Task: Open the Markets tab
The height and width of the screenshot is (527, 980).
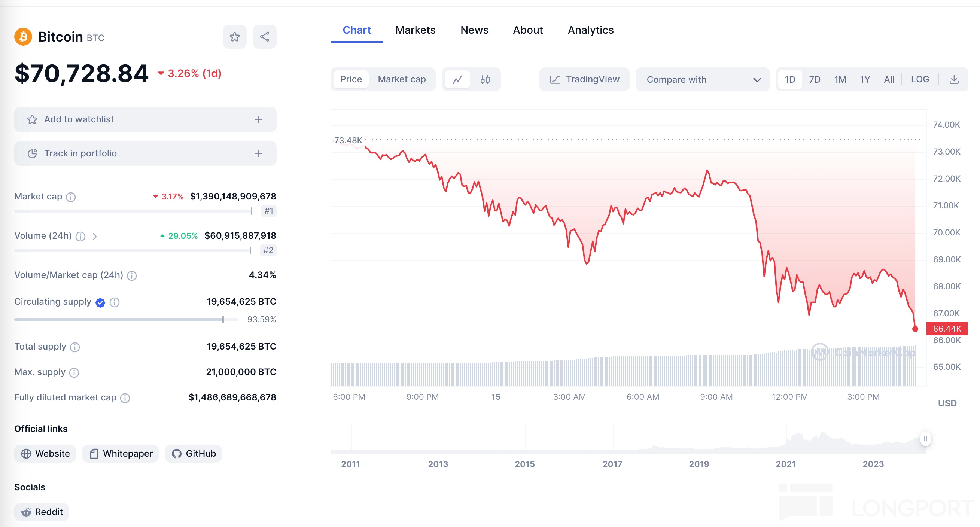Action: point(415,30)
